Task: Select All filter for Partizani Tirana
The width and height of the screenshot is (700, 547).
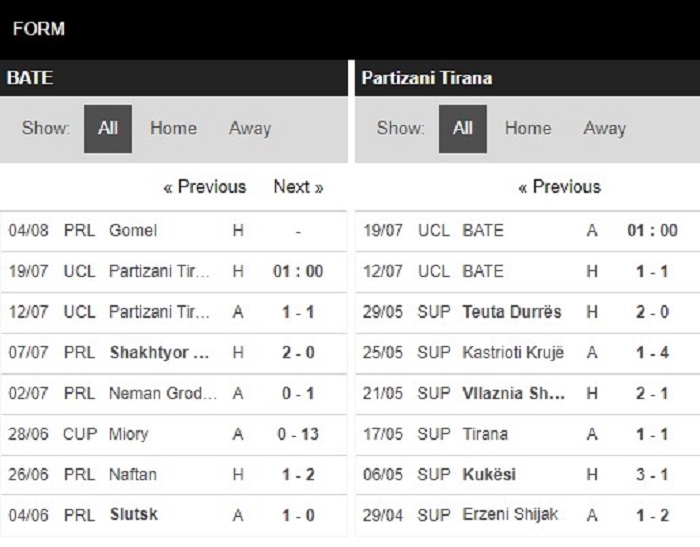Action: pos(462,129)
